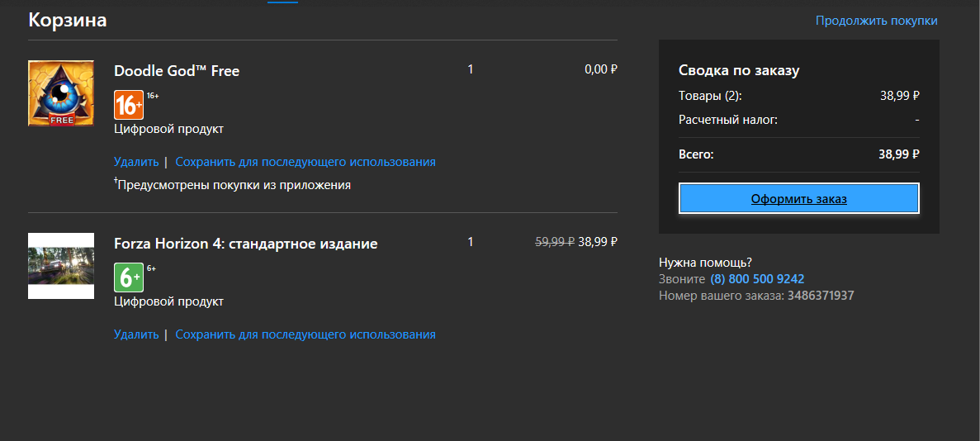Click Продолжить покупки link
Screen dimensions: 980x441
tap(876, 21)
